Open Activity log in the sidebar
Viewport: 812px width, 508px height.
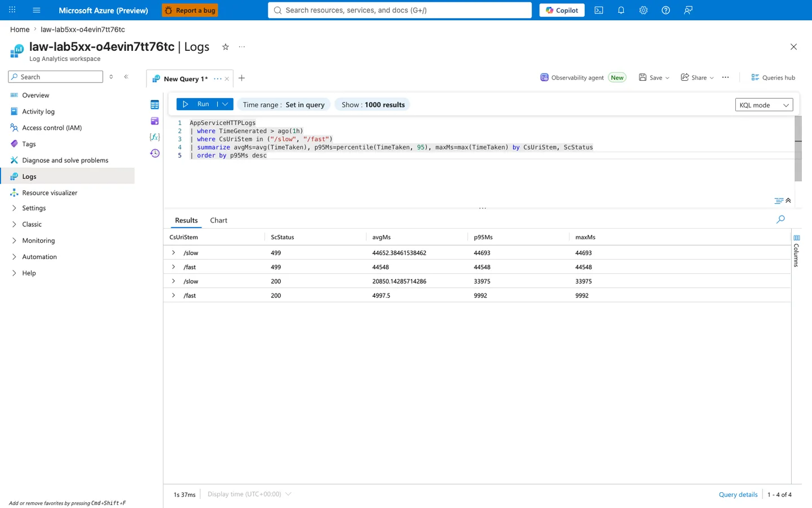38,112
